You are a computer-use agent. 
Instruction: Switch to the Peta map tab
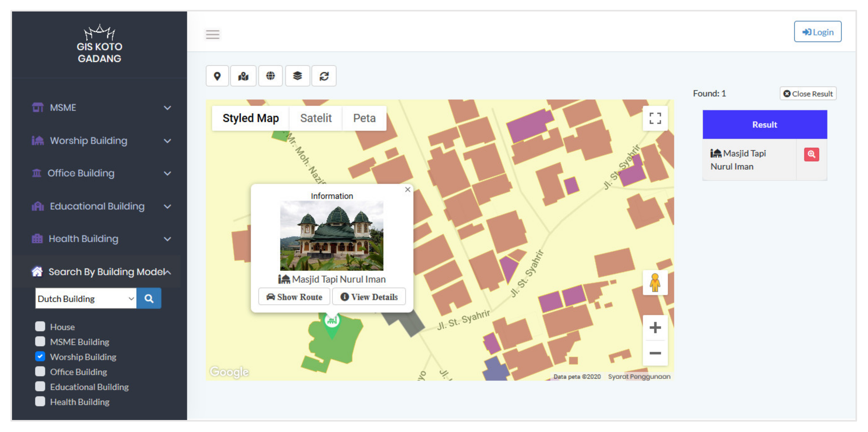(x=364, y=118)
